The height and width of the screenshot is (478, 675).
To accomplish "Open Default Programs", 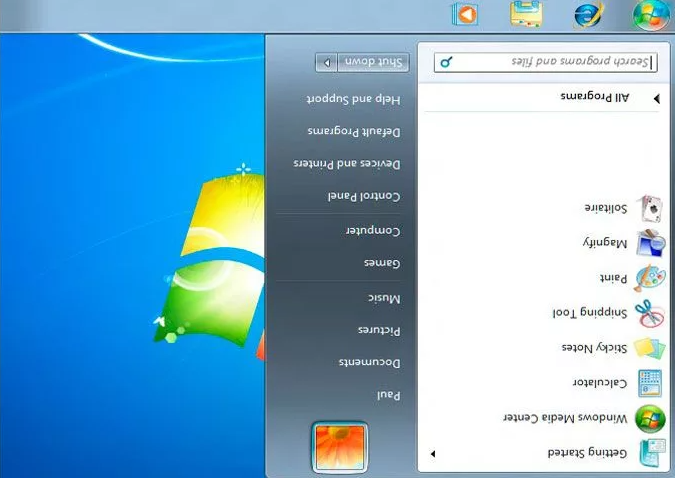I will [x=354, y=132].
